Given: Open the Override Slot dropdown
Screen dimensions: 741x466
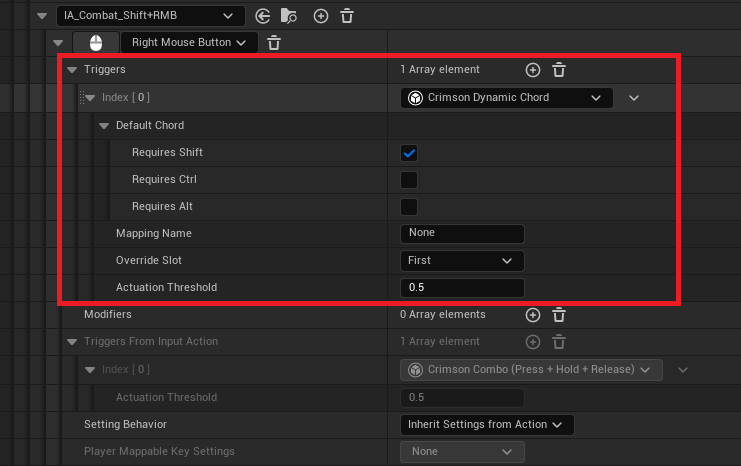Looking at the screenshot, I should click(x=462, y=260).
